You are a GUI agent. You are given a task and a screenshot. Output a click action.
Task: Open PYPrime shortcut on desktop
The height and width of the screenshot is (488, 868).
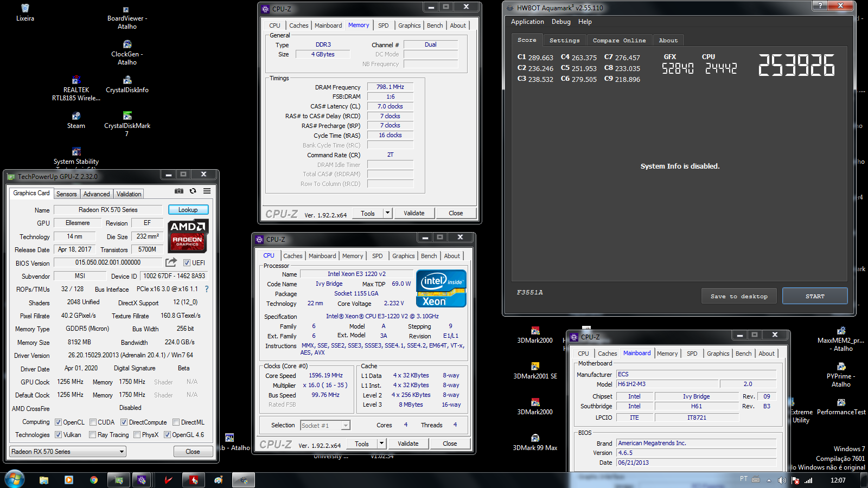841,376
